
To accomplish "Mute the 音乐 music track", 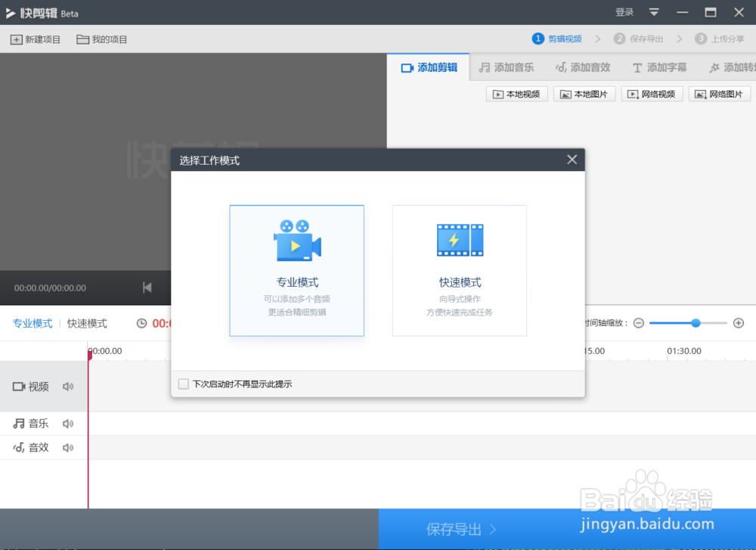I will pos(68,424).
